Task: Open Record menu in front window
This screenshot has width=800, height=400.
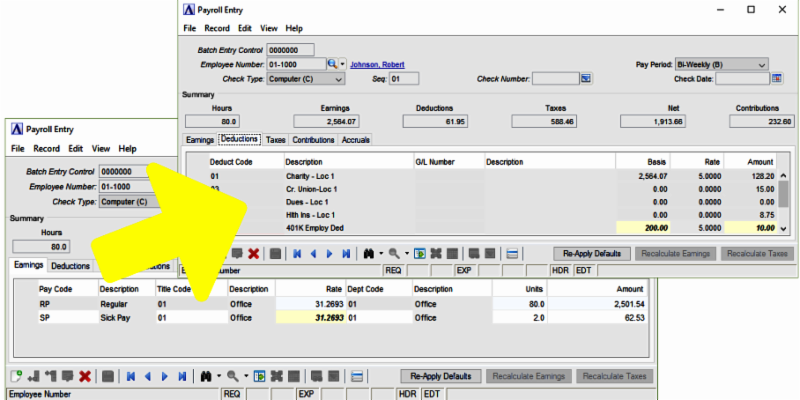Action: pyautogui.click(x=217, y=28)
